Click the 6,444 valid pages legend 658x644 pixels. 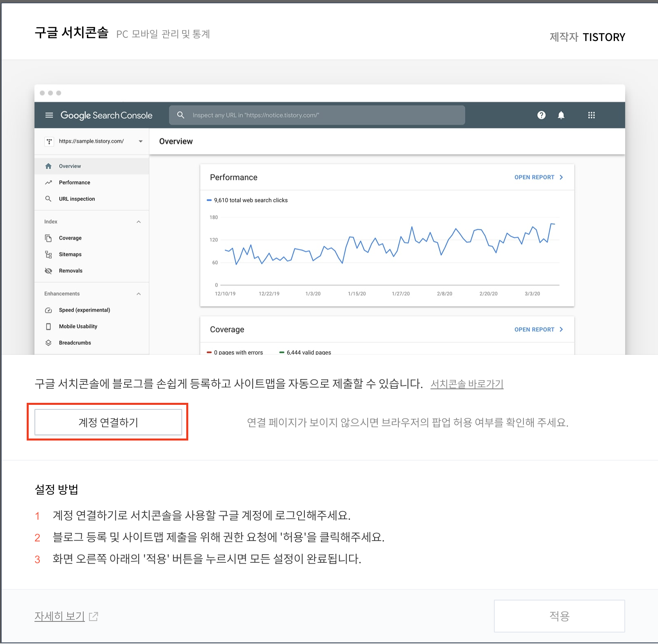click(305, 352)
